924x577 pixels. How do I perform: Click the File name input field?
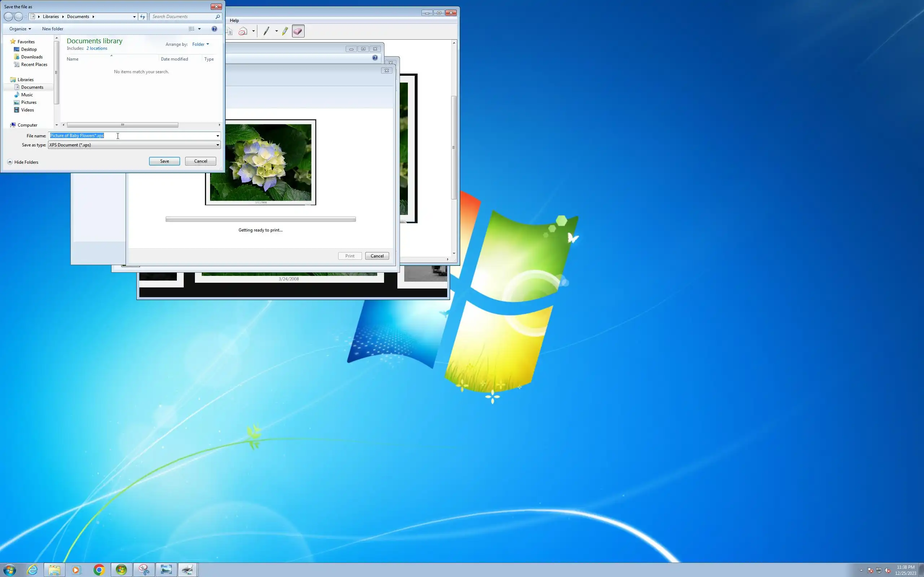pyautogui.click(x=153, y=136)
